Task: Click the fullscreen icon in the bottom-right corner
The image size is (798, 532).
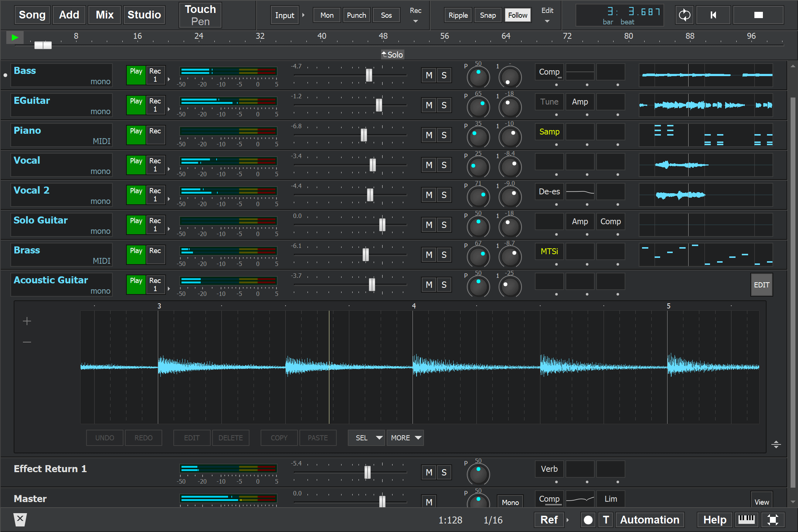Action: pos(772,520)
